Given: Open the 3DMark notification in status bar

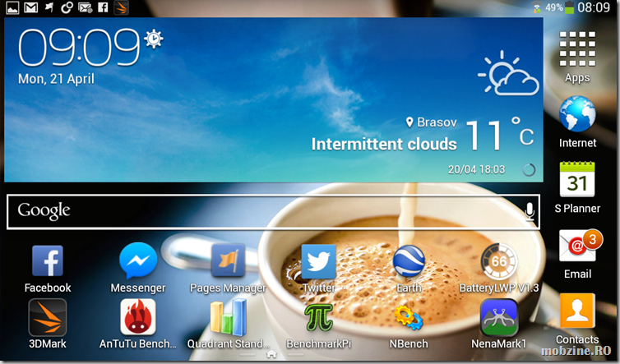Looking at the screenshot, I should click(x=122, y=7).
